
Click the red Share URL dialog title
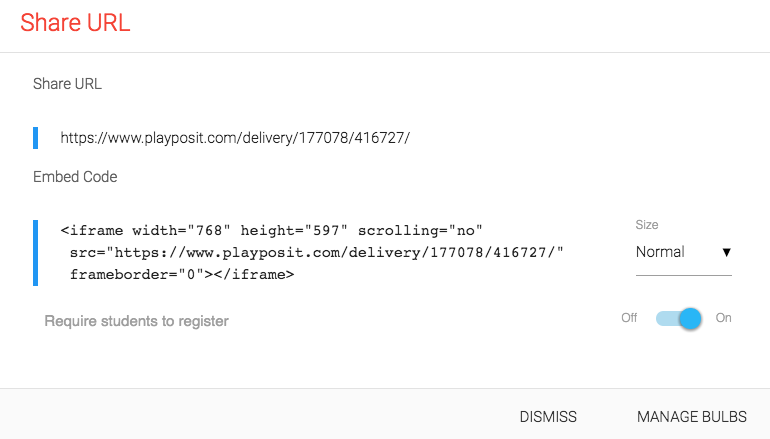(x=75, y=23)
